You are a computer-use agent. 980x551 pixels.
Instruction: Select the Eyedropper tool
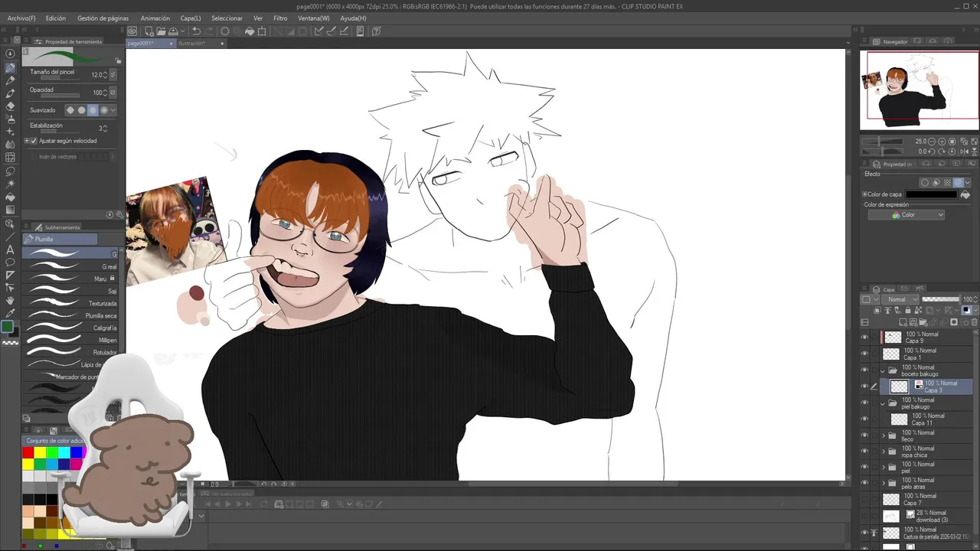(10, 313)
